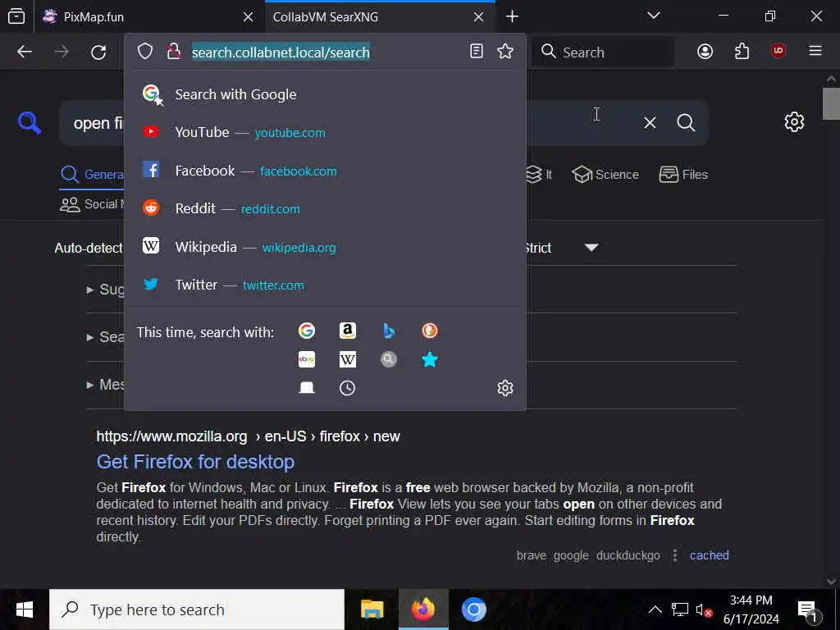Select the General search category
Image resolution: width=840 pixels, height=630 pixels.
[x=92, y=175]
